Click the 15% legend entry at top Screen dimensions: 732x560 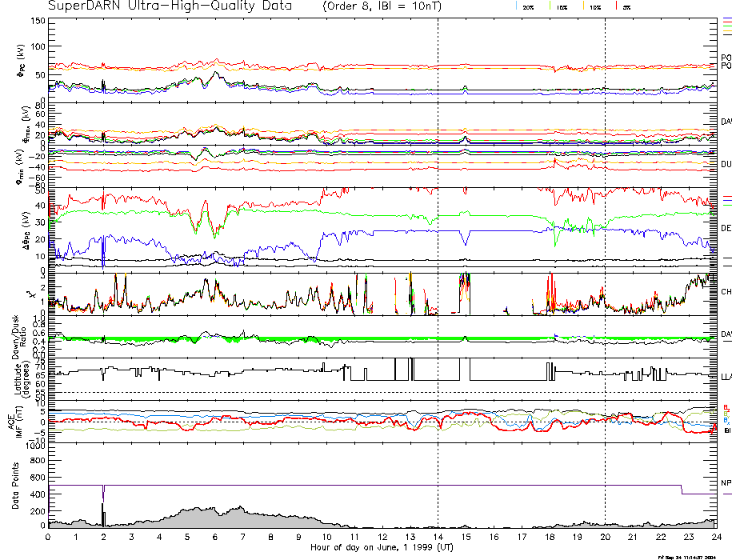click(562, 6)
